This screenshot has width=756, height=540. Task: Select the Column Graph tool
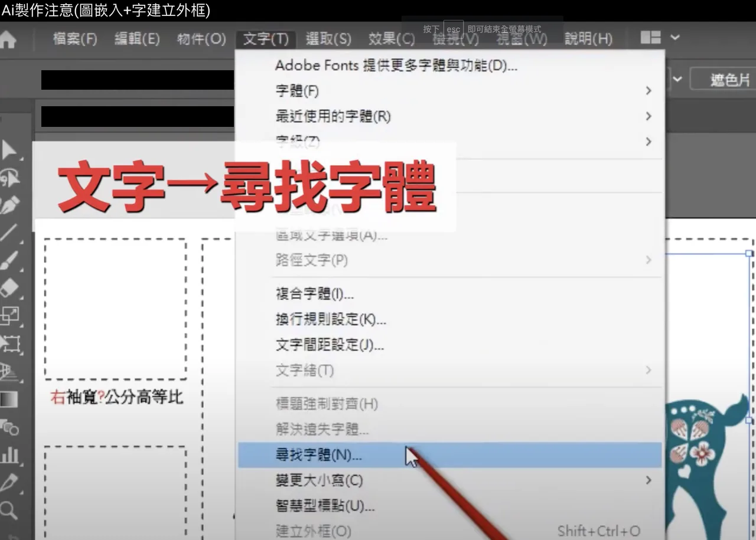pyautogui.click(x=9, y=455)
